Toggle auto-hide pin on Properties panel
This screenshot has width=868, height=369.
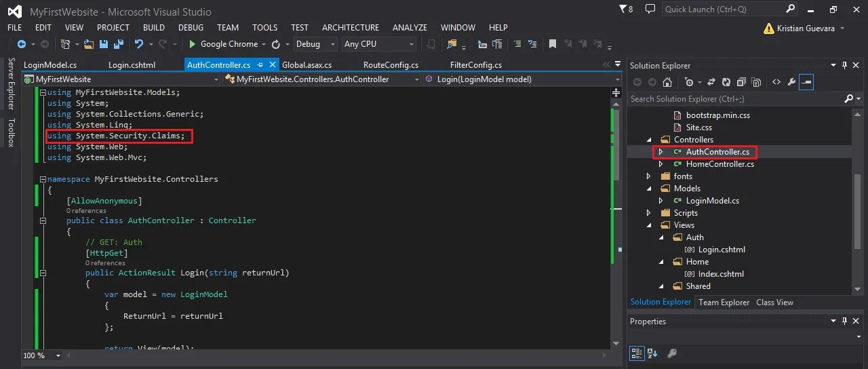845,322
